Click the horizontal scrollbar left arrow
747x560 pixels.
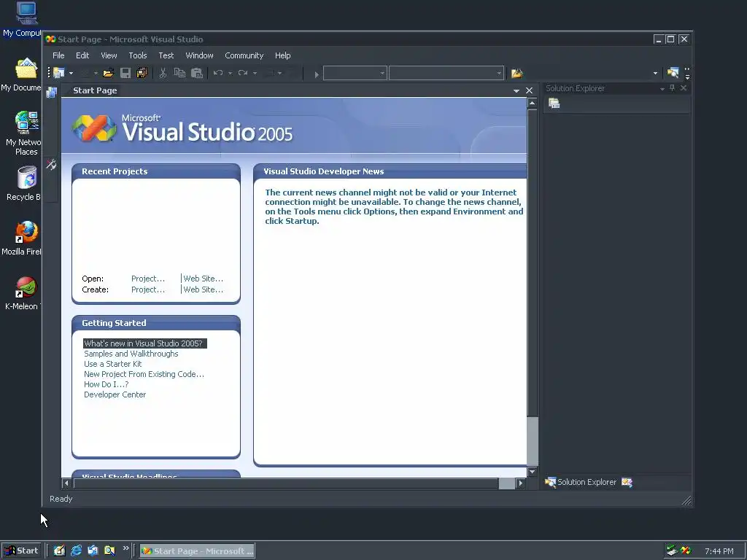pyautogui.click(x=66, y=483)
